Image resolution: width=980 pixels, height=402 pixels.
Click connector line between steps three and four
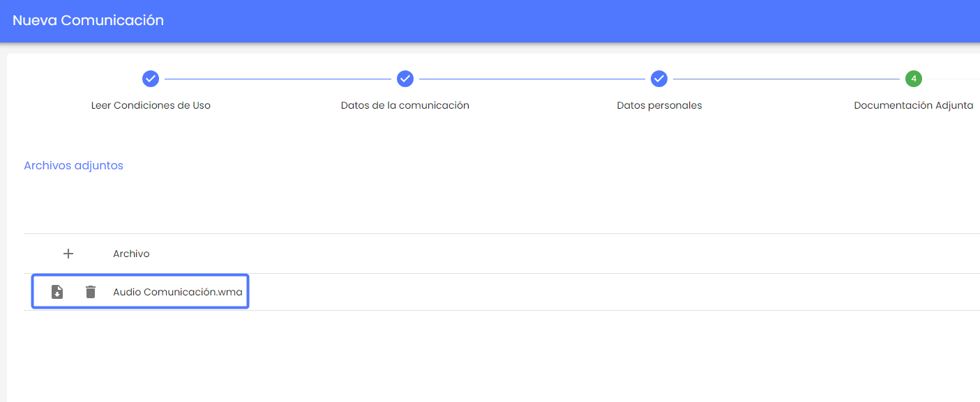pyautogui.click(x=786, y=79)
